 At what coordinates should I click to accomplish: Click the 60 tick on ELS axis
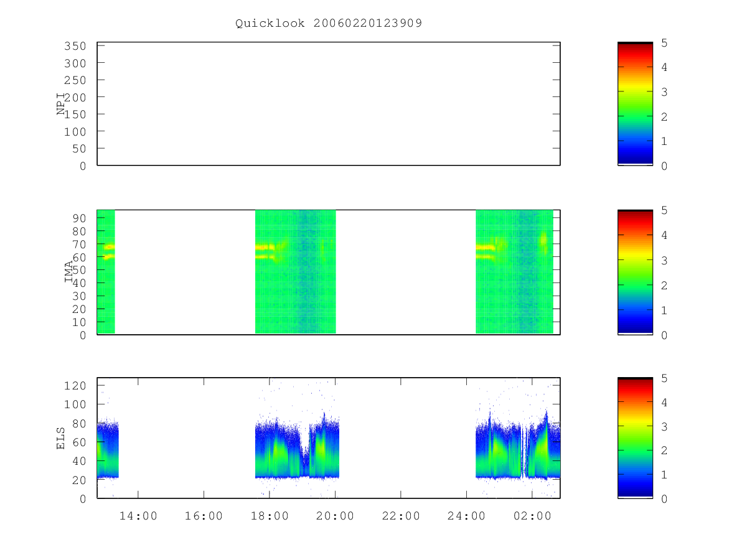click(x=78, y=442)
